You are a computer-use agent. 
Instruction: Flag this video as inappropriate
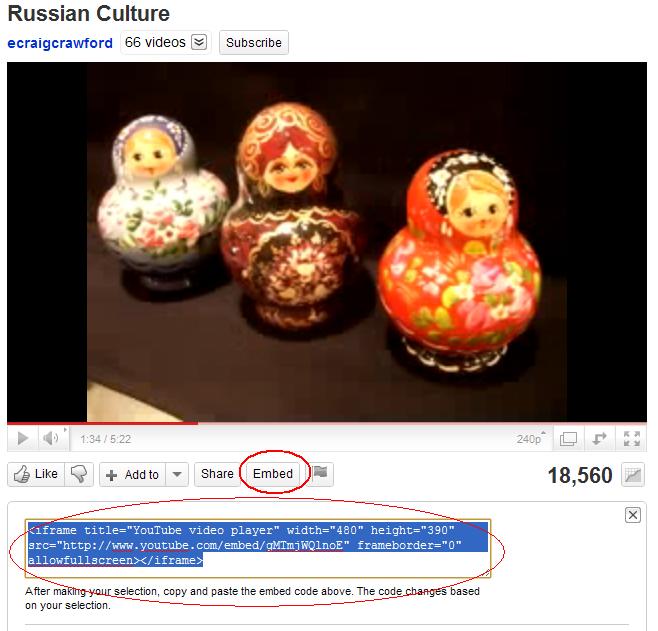click(321, 474)
